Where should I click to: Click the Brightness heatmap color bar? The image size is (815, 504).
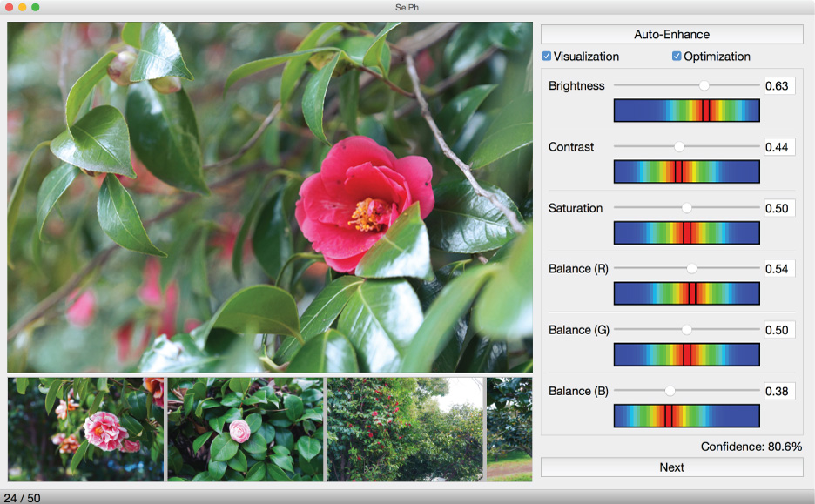tap(687, 111)
